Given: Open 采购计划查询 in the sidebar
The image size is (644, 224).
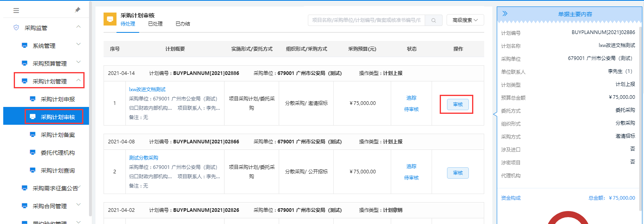Looking at the screenshot, I should coord(57,171).
